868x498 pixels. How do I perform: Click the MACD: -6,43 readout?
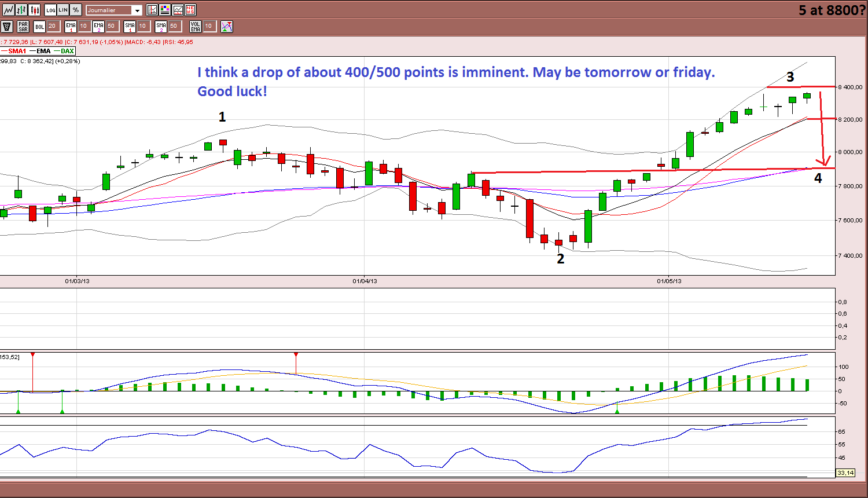pyautogui.click(x=144, y=42)
